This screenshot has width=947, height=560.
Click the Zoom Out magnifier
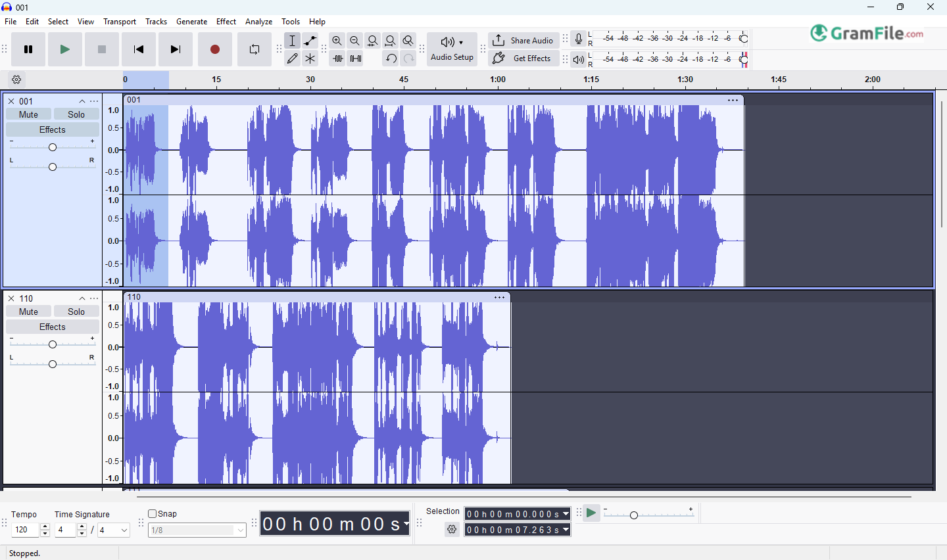click(x=355, y=41)
